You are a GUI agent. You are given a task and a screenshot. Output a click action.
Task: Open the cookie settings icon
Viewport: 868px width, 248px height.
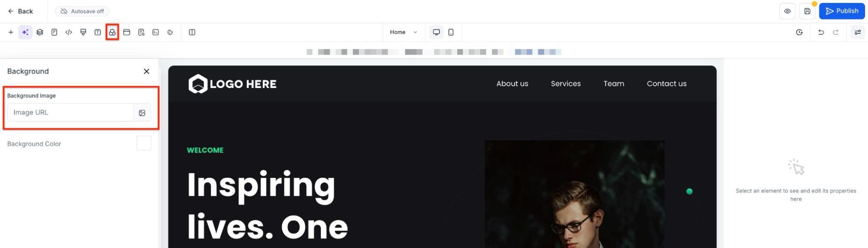(x=170, y=32)
